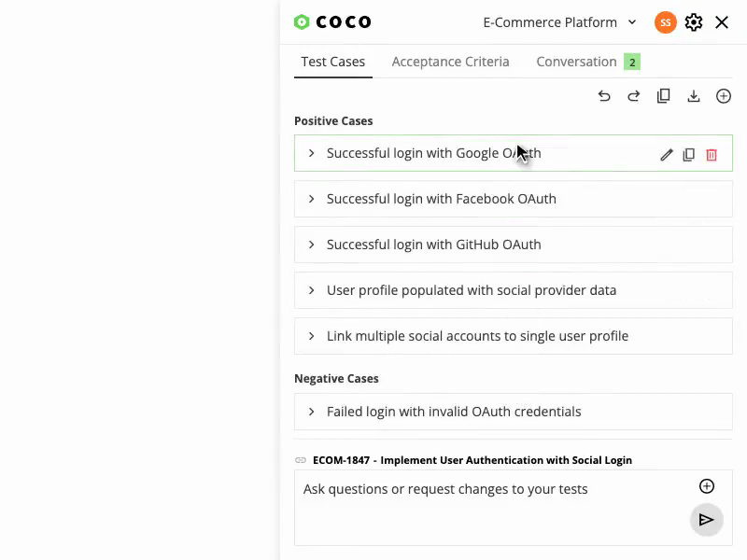Click the send message arrow button

pos(707,520)
